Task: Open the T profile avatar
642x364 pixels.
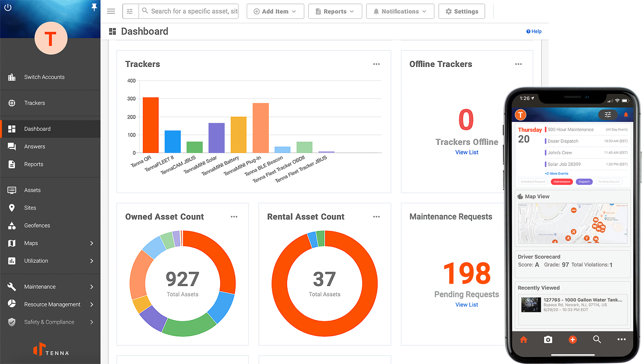Action: coord(51,38)
